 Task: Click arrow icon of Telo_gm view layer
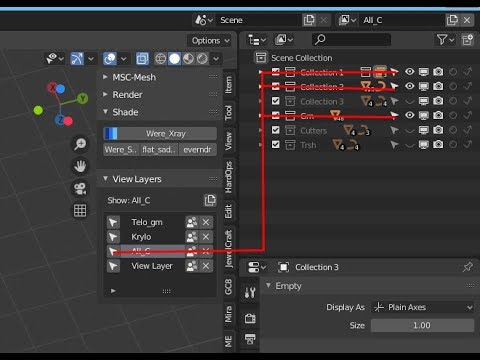click(113, 222)
